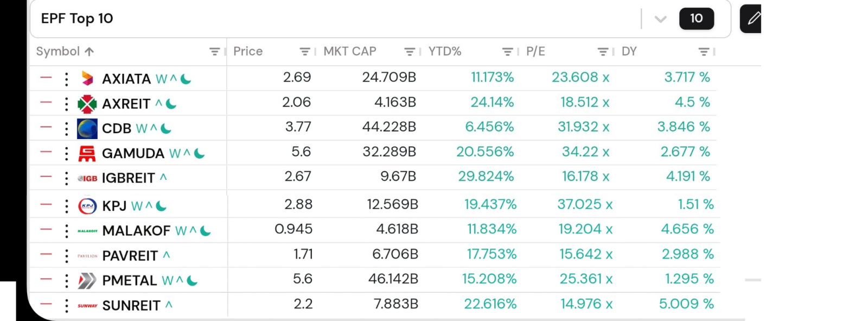Select AXREIT YTD value 24.14%
Viewport: 868px width, 321px height.
pyautogui.click(x=492, y=102)
